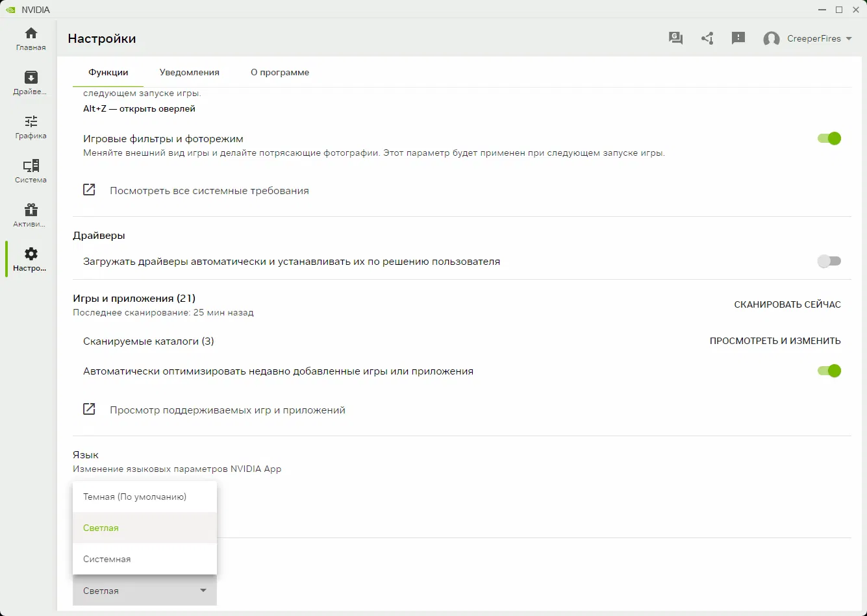The width and height of the screenshot is (867, 616).
Task: Select Светлая option in theme list
Action: [x=145, y=528]
